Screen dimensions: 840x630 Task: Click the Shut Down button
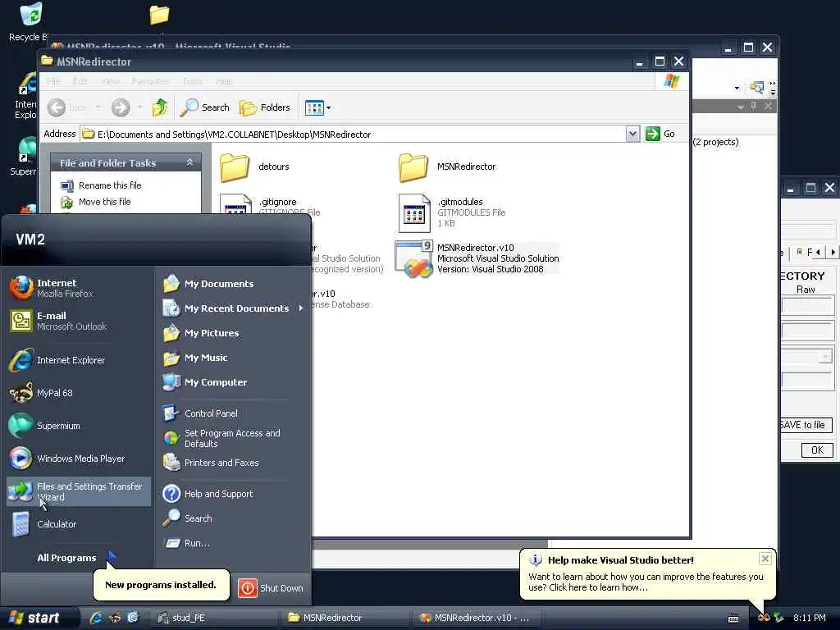(271, 587)
